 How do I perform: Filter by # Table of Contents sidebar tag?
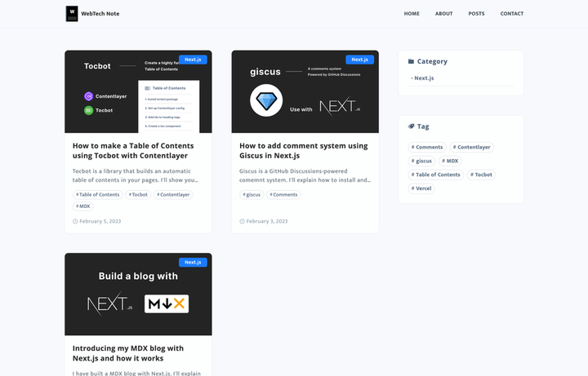pyautogui.click(x=436, y=175)
